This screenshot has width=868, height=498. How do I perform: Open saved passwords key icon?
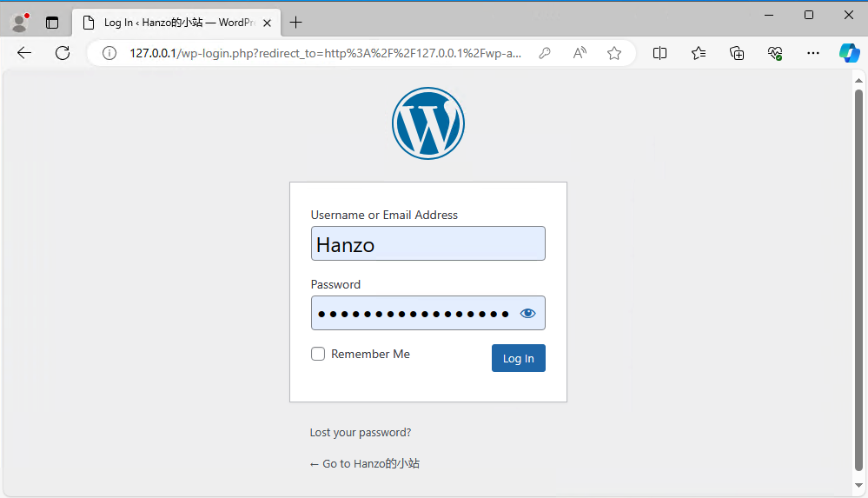pos(545,53)
